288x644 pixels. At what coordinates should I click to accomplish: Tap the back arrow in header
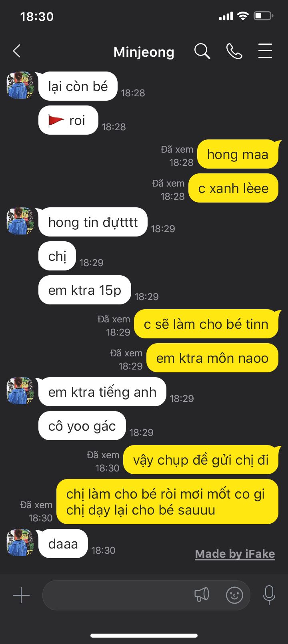point(16,51)
